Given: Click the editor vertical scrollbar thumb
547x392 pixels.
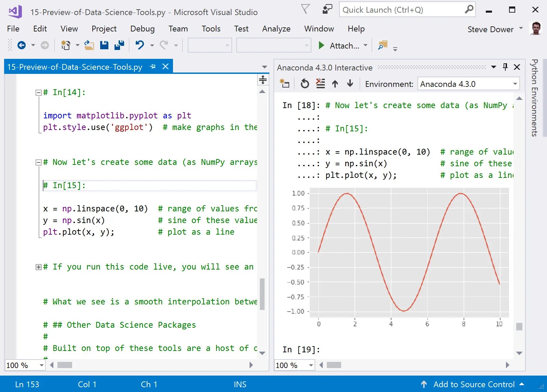Looking at the screenshot, I should [x=262, y=294].
